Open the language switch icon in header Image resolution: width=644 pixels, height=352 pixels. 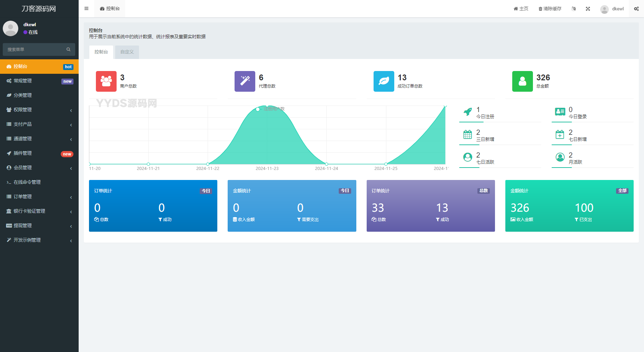574,9
